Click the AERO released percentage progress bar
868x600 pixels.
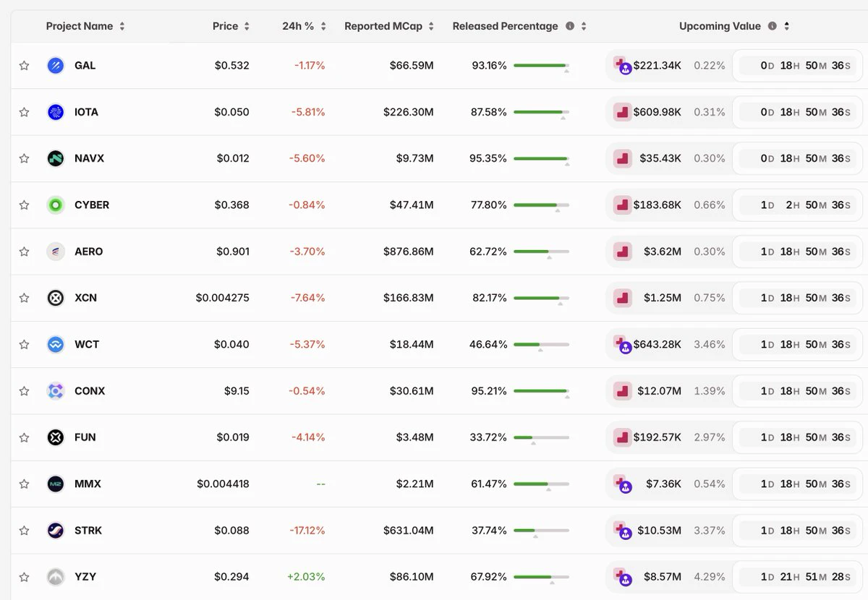pos(541,252)
